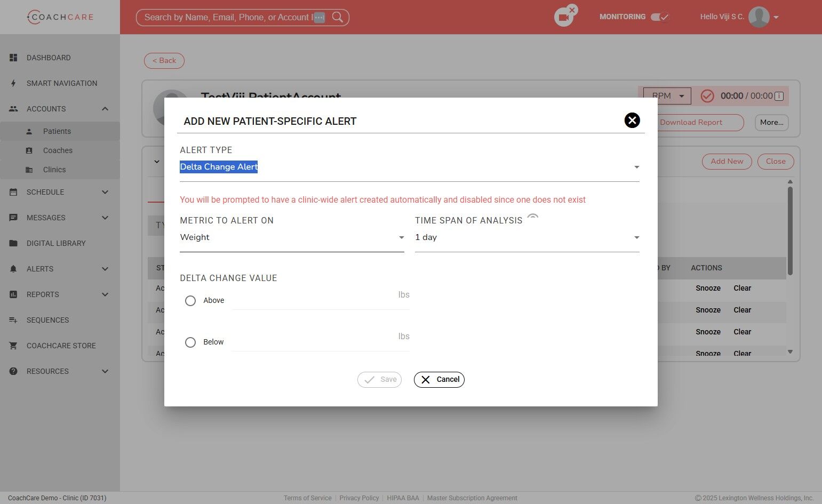Image resolution: width=822 pixels, height=504 pixels.
Task: Click the Dashboard grid icon
Action: click(13, 58)
